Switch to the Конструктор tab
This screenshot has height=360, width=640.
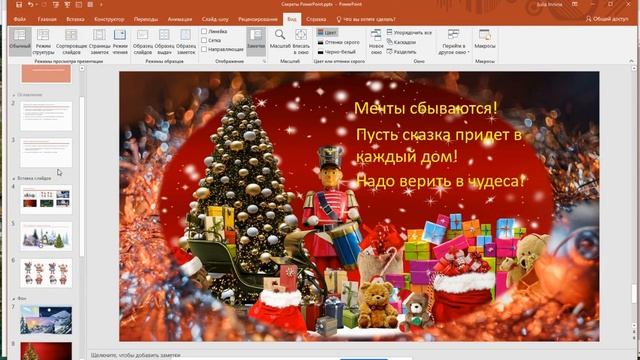[x=109, y=19]
